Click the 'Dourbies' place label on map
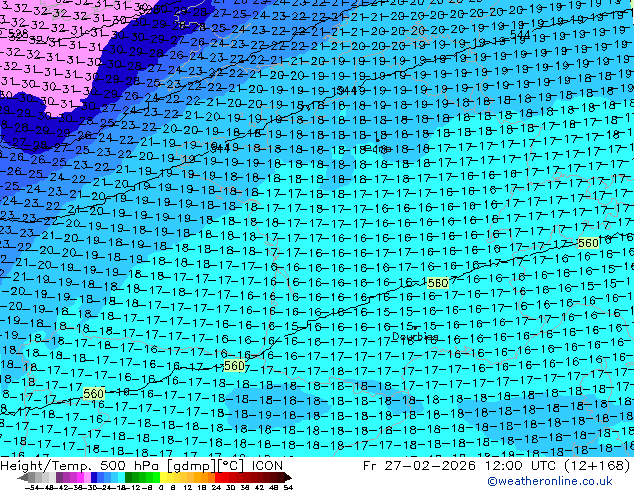 [415, 336]
